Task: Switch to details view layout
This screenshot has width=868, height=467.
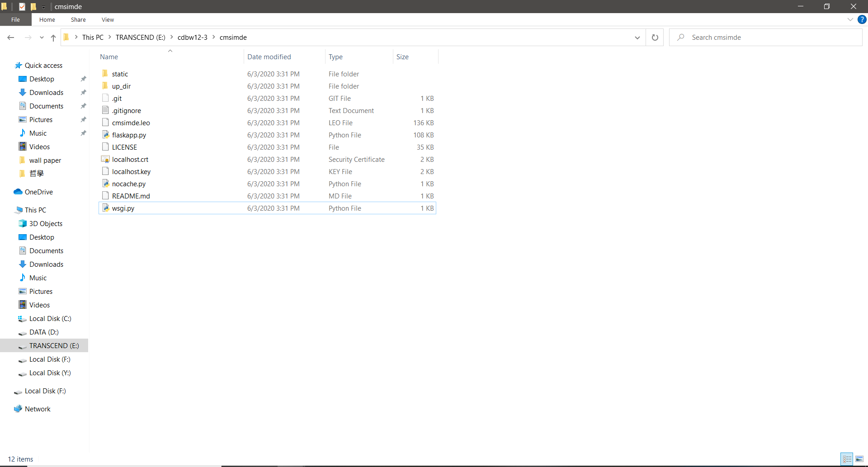Action: (x=847, y=459)
